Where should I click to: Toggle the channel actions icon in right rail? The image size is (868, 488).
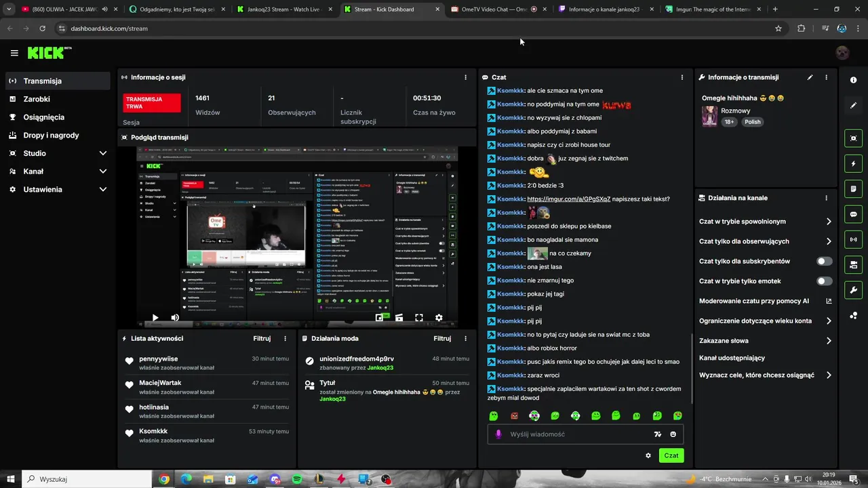pos(853,264)
